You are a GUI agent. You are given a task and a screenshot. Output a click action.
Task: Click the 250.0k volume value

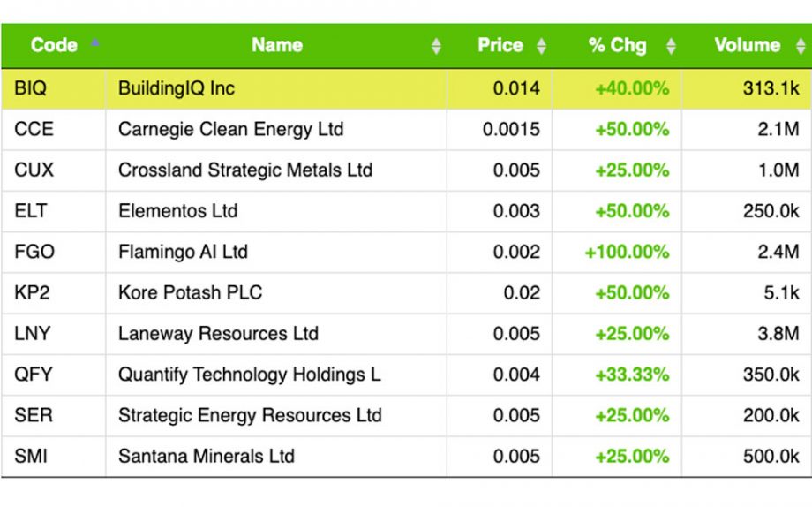[x=771, y=211]
